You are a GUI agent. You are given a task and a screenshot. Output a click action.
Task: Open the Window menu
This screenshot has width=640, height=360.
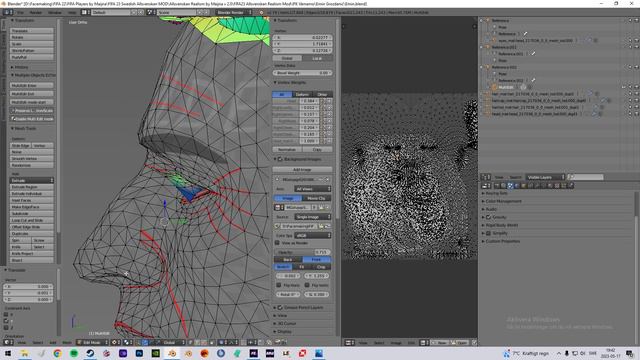pyautogui.click(x=55, y=12)
